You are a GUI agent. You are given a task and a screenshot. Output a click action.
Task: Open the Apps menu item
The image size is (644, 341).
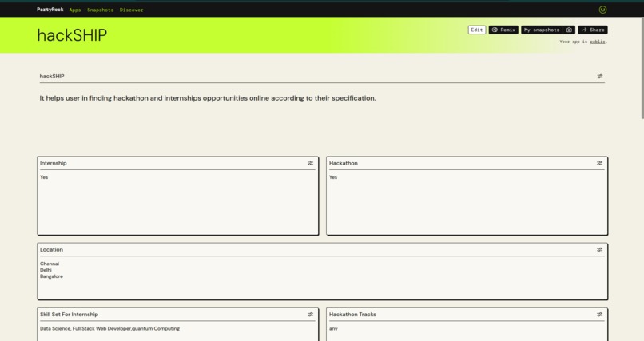click(x=75, y=10)
